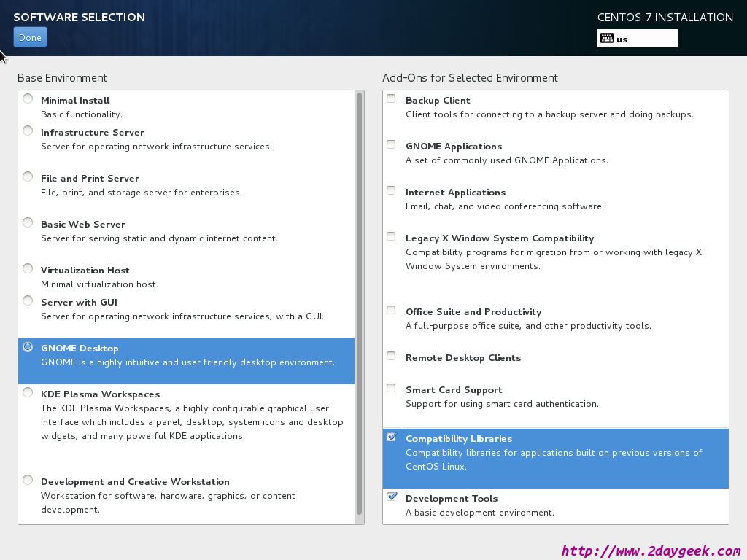Check the GNOME Applications add-on
The width and height of the screenshot is (747, 560).
click(391, 144)
